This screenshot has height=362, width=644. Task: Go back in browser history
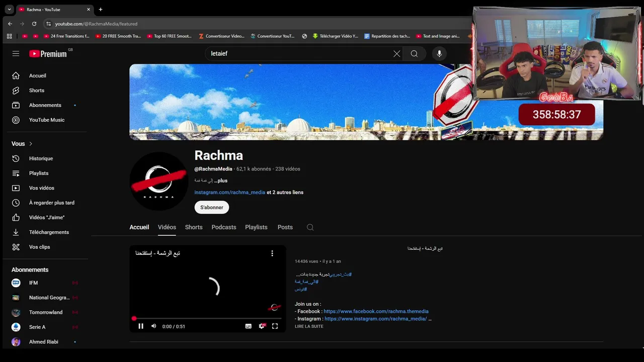(10, 24)
